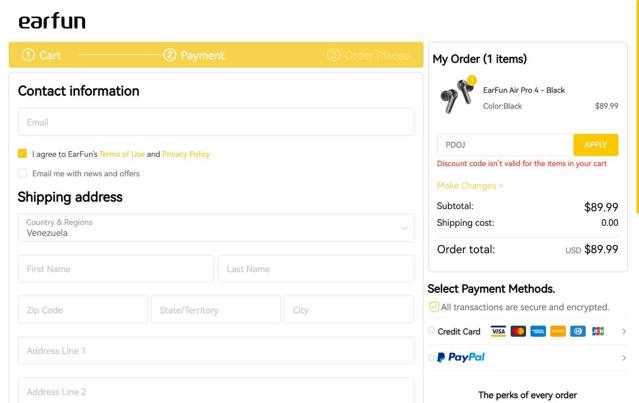Click the step 2 Payment circle icon
Image resolution: width=639 pixels, height=403 pixels.
(170, 55)
